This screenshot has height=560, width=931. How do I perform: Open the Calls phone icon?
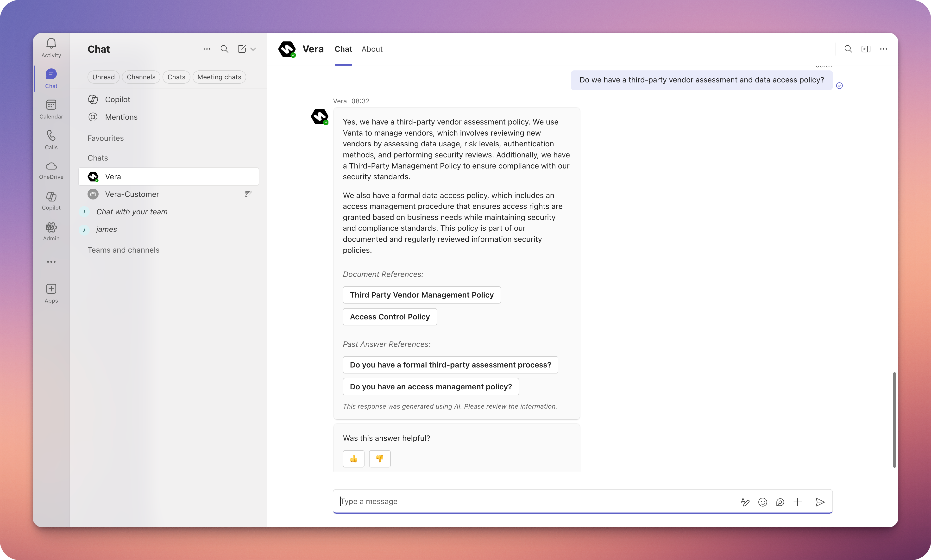pyautogui.click(x=51, y=136)
